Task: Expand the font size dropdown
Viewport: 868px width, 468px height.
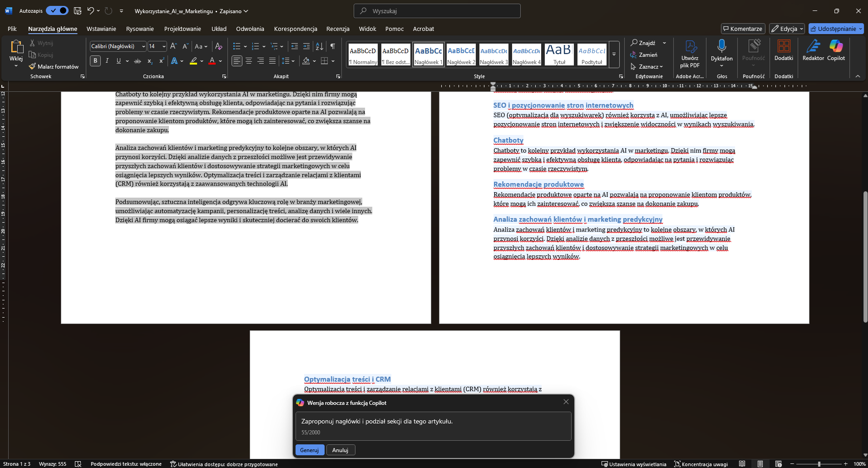Action: point(164,46)
